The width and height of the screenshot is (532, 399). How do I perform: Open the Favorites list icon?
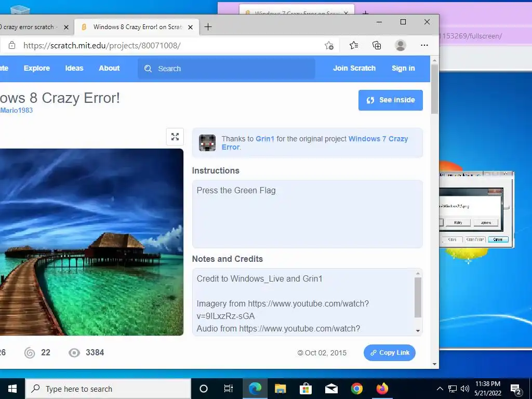[353, 45]
